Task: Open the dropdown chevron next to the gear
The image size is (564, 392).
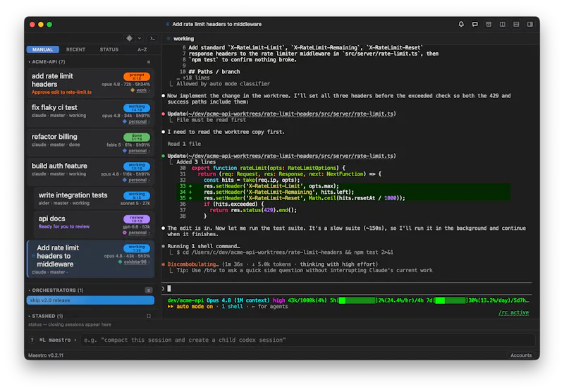Action: point(140,38)
